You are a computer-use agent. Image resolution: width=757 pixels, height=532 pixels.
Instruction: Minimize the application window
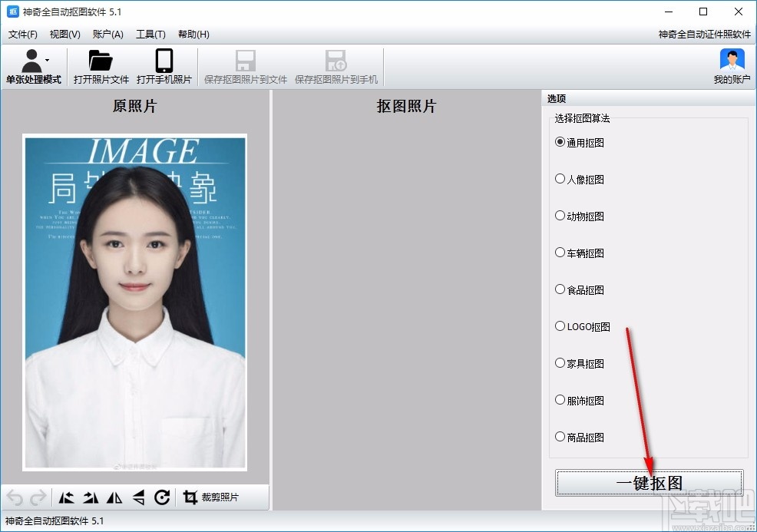click(x=669, y=12)
